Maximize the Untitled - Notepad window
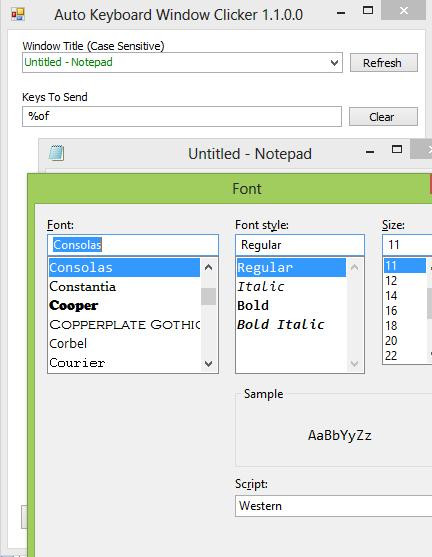 point(397,149)
